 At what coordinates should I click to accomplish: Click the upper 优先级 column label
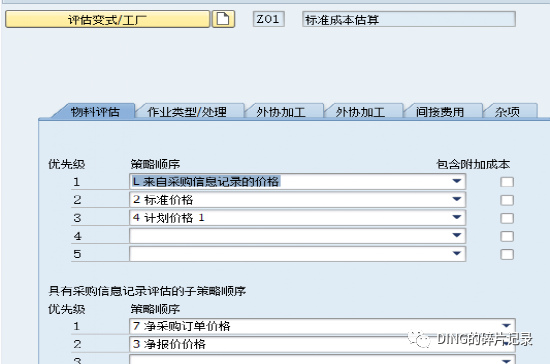click(x=66, y=164)
